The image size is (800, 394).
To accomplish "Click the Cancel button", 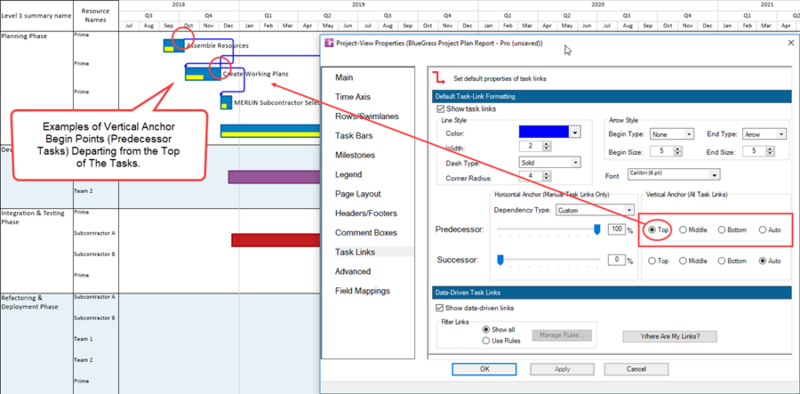I will [x=636, y=369].
